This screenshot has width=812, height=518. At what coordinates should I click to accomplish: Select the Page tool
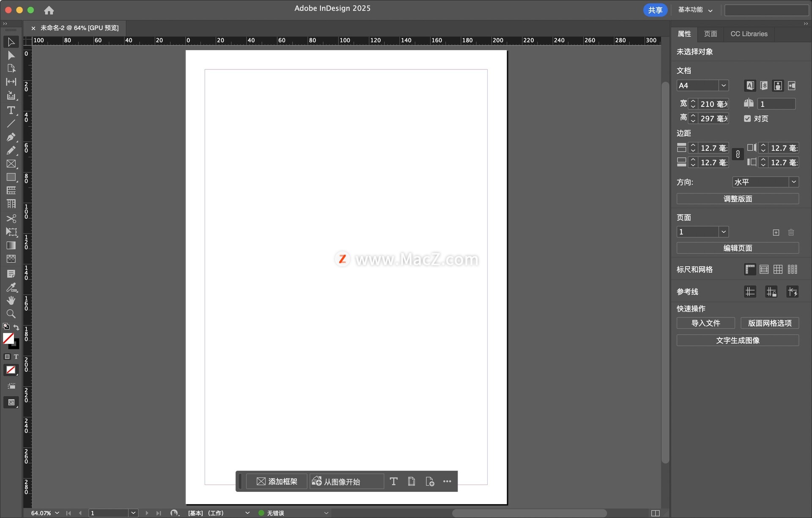(x=11, y=68)
